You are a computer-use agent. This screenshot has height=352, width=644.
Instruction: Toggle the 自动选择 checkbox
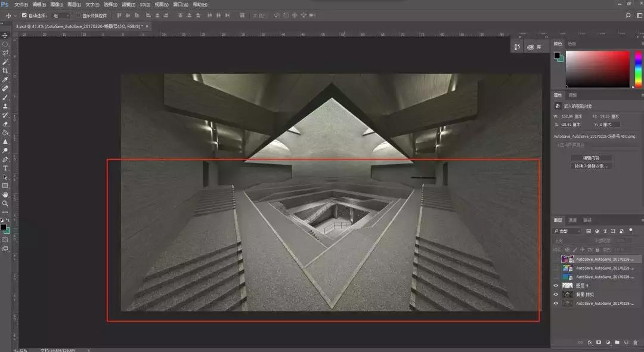pyautogui.click(x=24, y=16)
